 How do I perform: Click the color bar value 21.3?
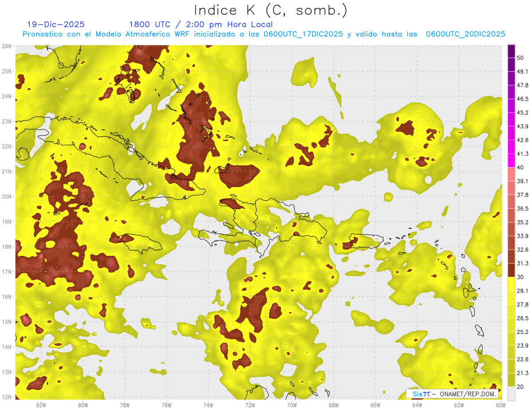click(522, 373)
